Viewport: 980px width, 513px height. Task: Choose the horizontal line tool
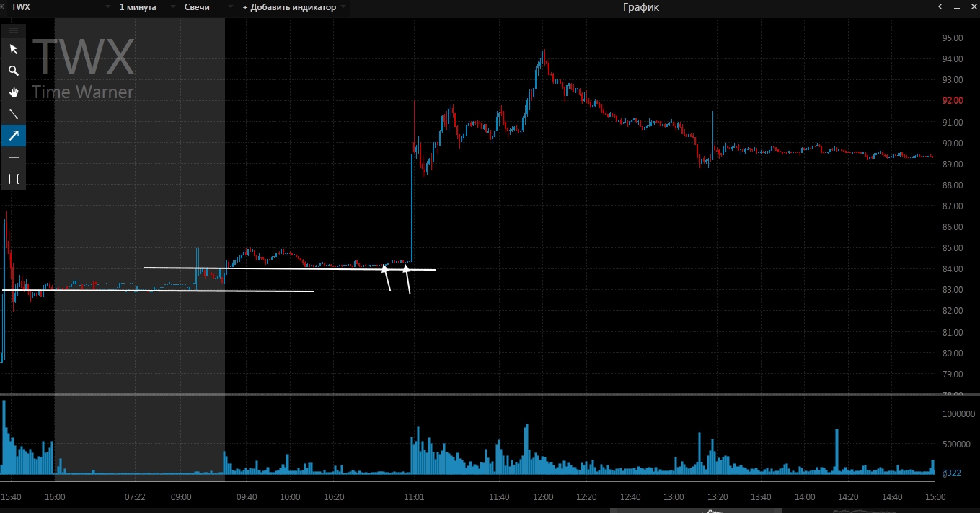pyautogui.click(x=14, y=157)
